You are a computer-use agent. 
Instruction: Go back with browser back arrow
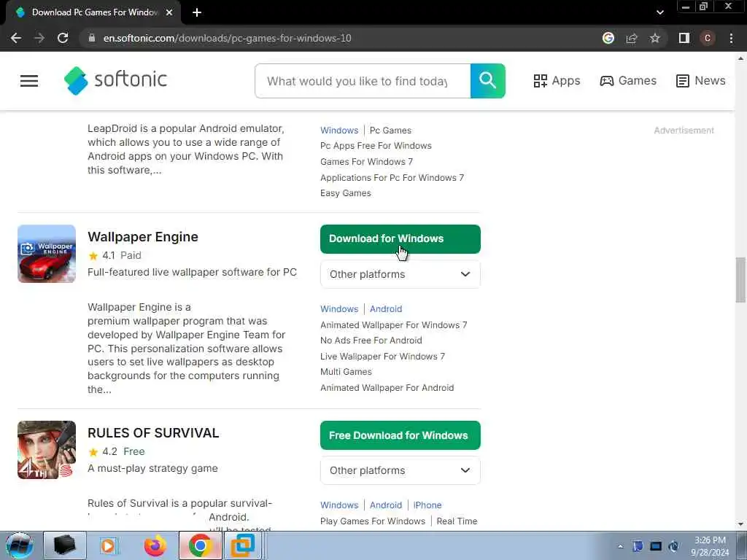[16, 38]
